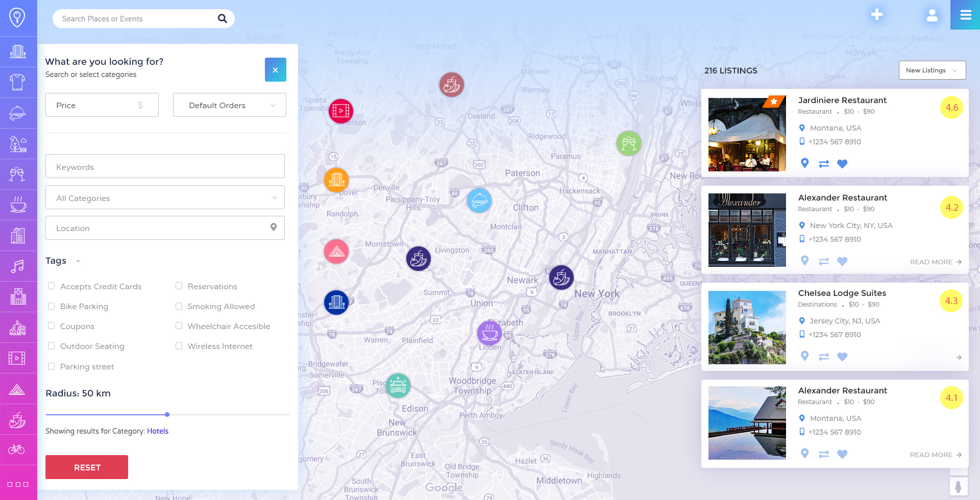Open the pyramid museum category in sidebar

point(17,389)
